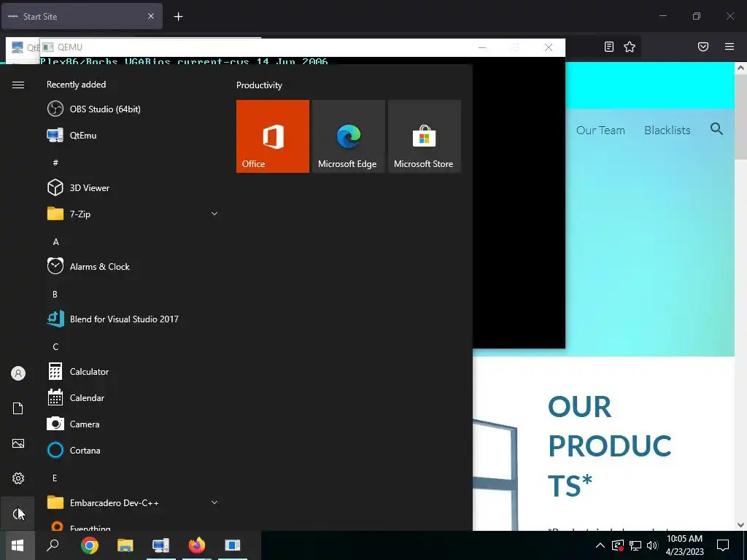747x560 pixels.
Task: Switch to QEMU window on taskbar
Action: [233, 545]
